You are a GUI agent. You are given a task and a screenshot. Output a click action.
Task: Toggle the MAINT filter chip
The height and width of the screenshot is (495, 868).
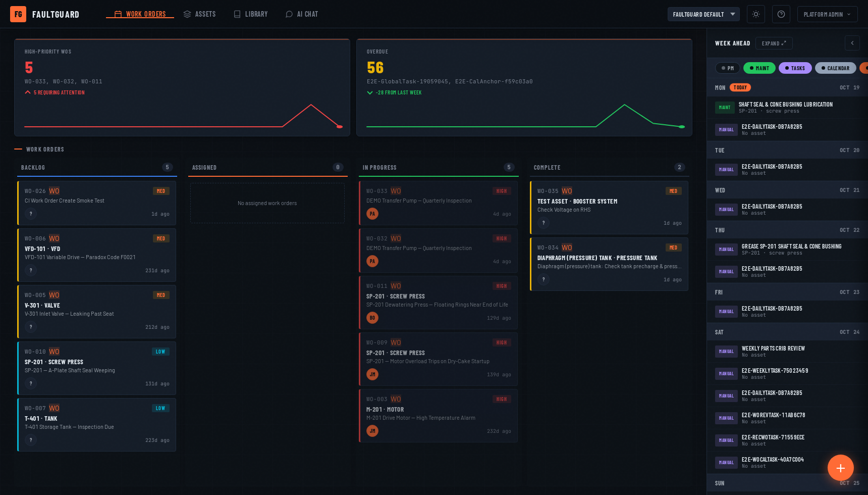point(759,68)
